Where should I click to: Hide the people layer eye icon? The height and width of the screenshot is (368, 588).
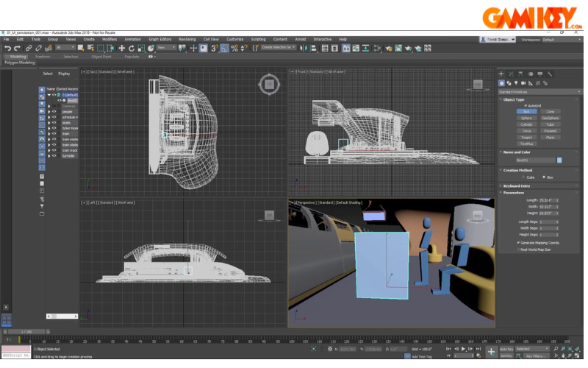tap(54, 112)
